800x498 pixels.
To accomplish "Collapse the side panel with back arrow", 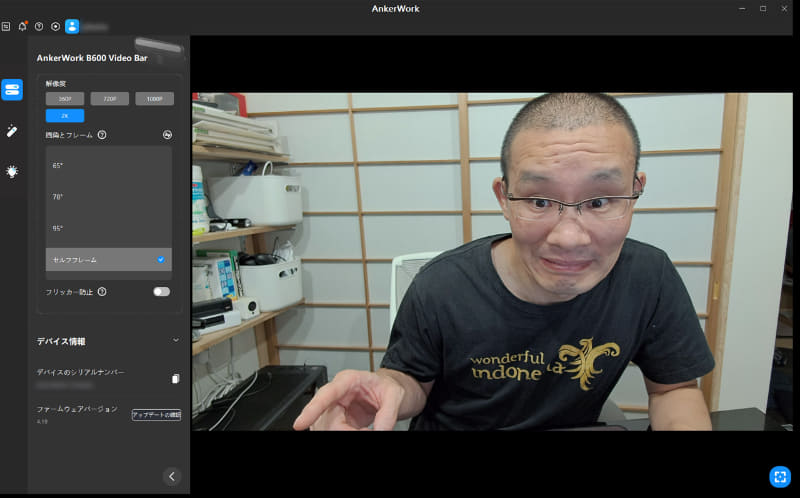I will [172, 477].
